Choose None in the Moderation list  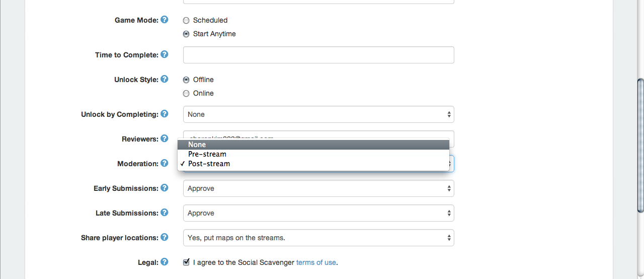tap(313, 145)
